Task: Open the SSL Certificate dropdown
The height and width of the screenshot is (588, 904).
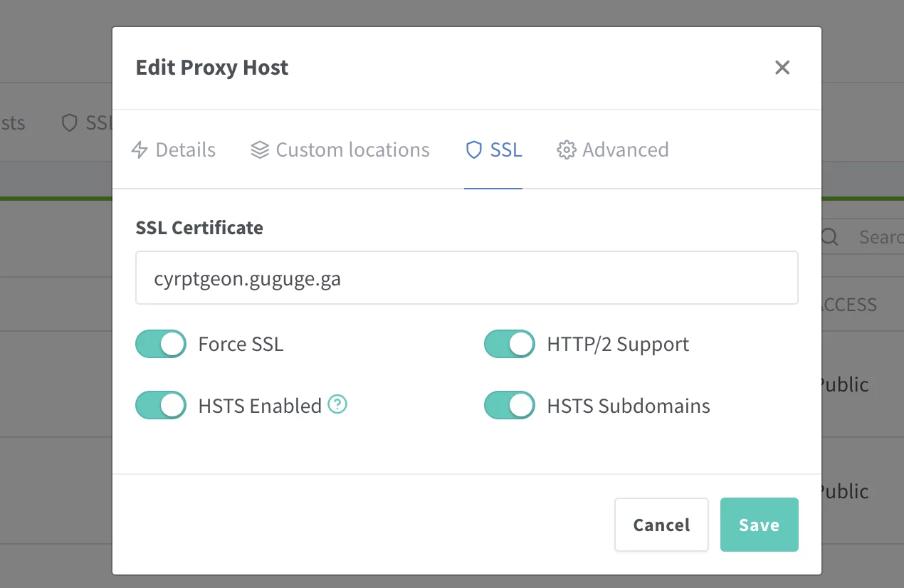Action: click(x=466, y=278)
